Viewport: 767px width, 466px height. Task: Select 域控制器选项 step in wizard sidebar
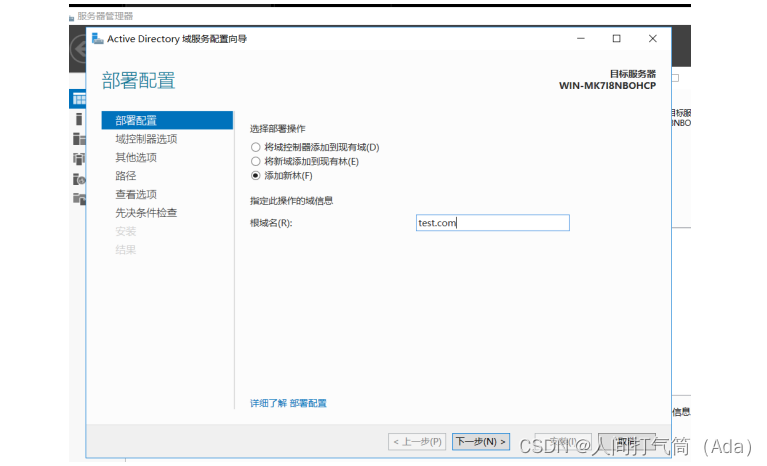point(146,139)
